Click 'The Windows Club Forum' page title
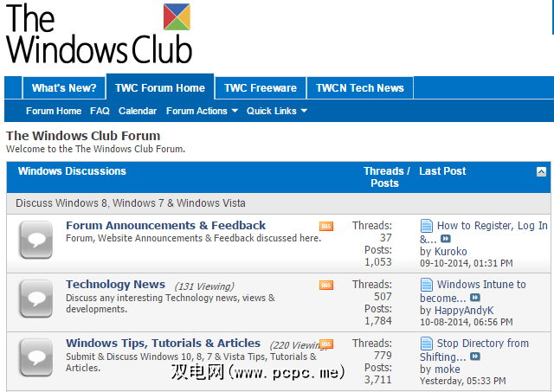Image resolution: width=554 pixels, height=392 pixels. click(x=83, y=136)
